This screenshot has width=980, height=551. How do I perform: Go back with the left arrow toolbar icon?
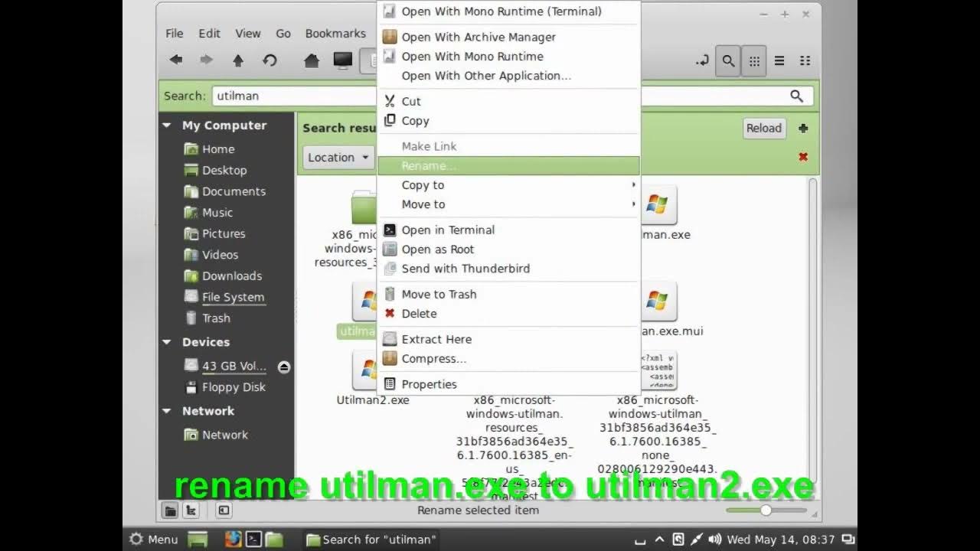click(x=176, y=60)
